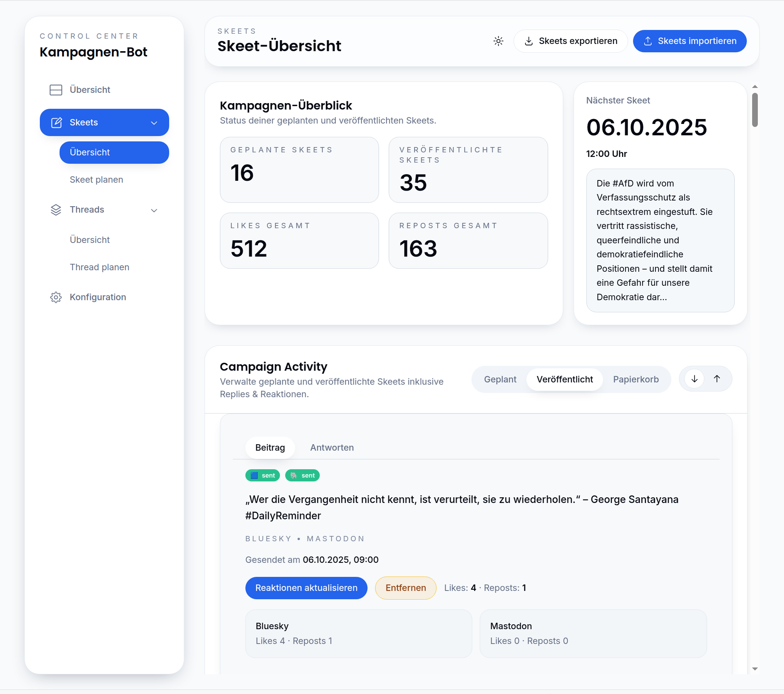784x694 pixels.
Task: Click the Bluesky sent status badge
Action: (262, 475)
